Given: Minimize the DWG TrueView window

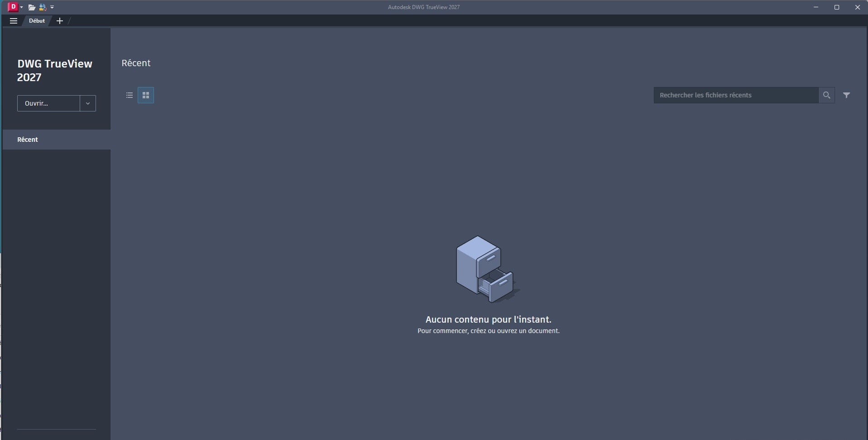Looking at the screenshot, I should pyautogui.click(x=816, y=7).
